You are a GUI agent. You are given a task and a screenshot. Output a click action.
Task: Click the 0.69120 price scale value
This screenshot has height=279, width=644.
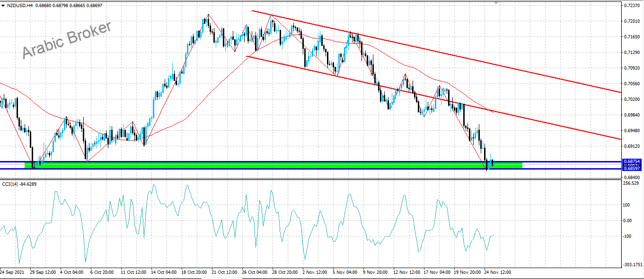click(632, 146)
